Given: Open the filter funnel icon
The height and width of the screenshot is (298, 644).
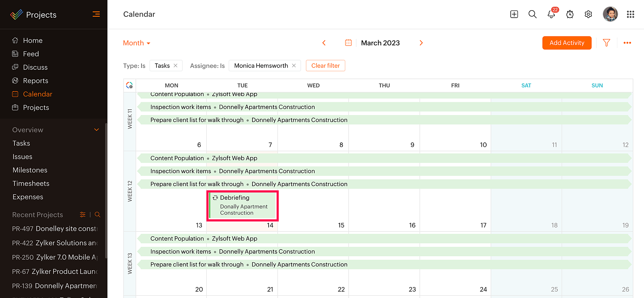Looking at the screenshot, I should tap(606, 43).
